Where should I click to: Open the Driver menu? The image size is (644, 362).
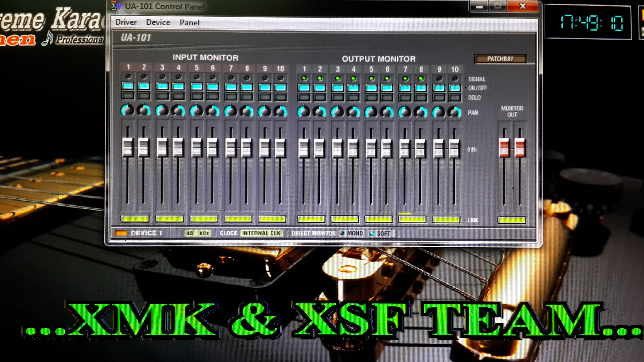126,22
